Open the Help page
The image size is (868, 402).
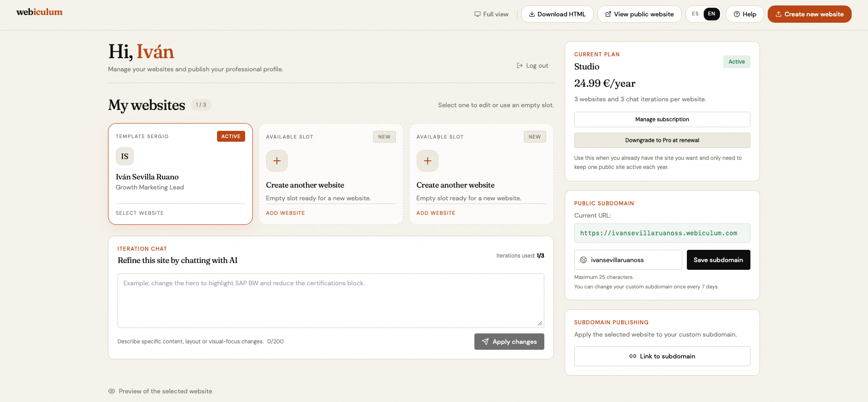[745, 14]
